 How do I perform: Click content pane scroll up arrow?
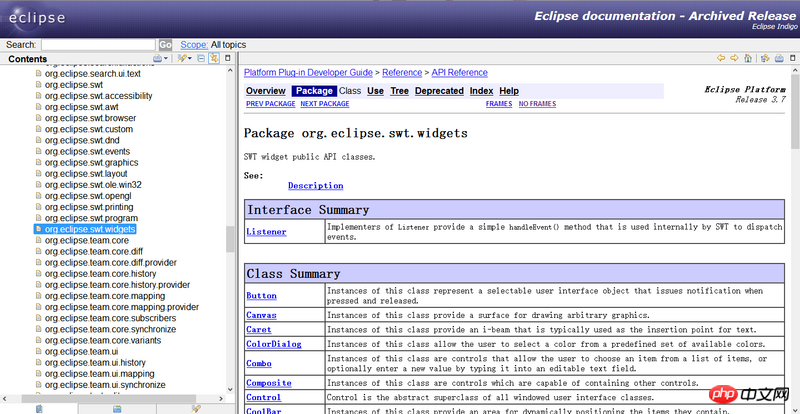795,70
